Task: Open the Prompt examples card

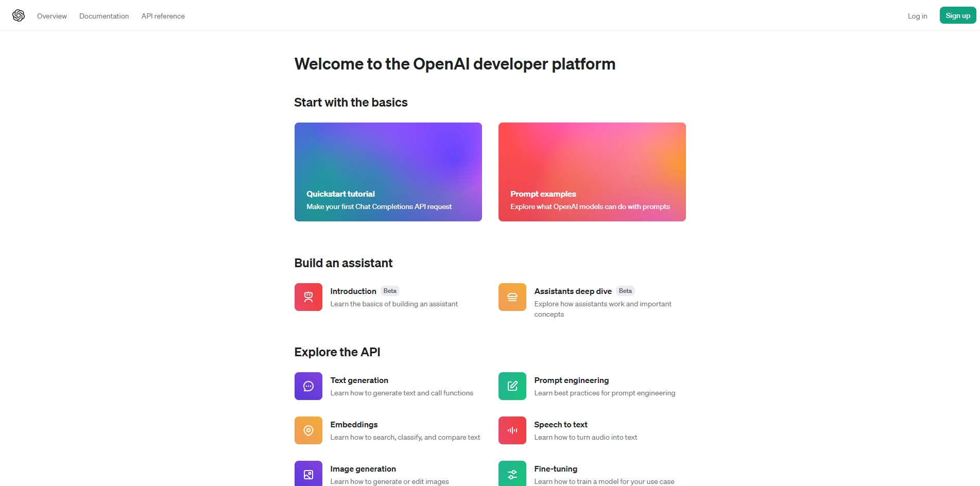Action: click(592, 172)
